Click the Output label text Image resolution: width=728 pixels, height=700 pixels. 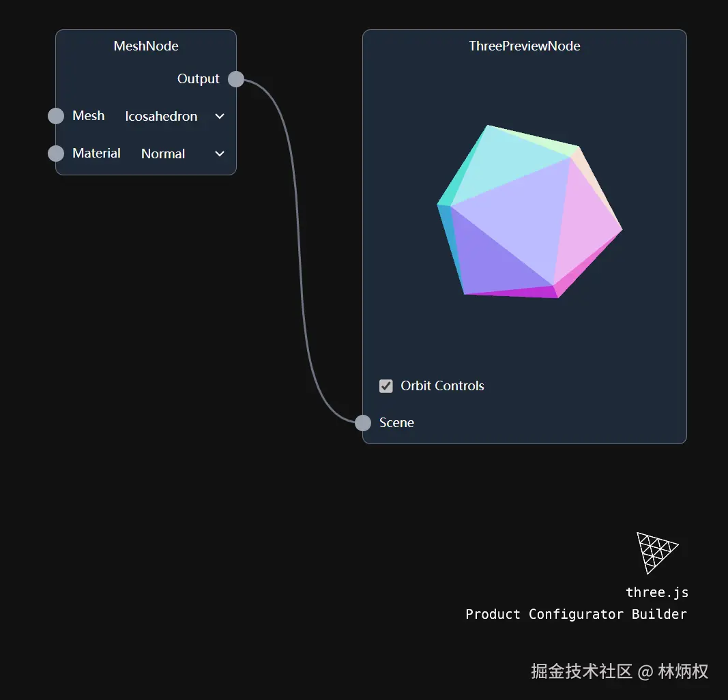pyautogui.click(x=199, y=79)
